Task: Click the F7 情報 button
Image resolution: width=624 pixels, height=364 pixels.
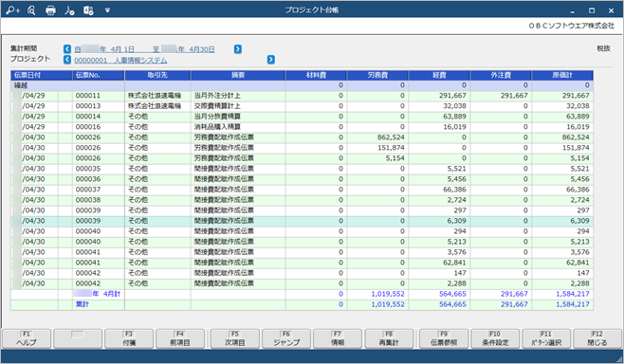Action: pos(338,338)
